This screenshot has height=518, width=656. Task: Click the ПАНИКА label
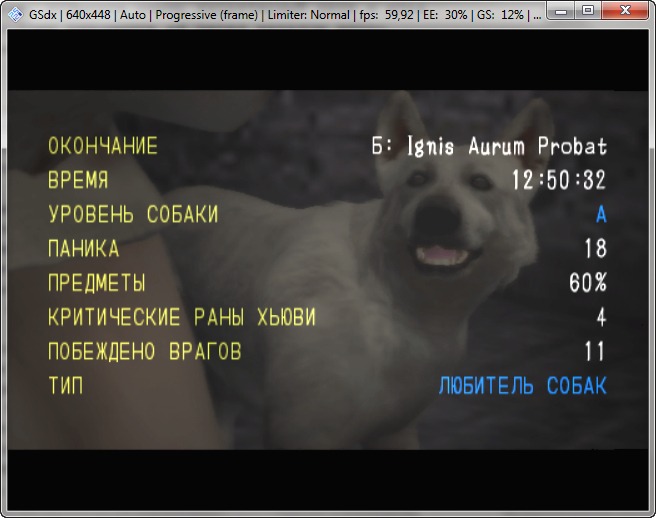pyautogui.click(x=84, y=249)
